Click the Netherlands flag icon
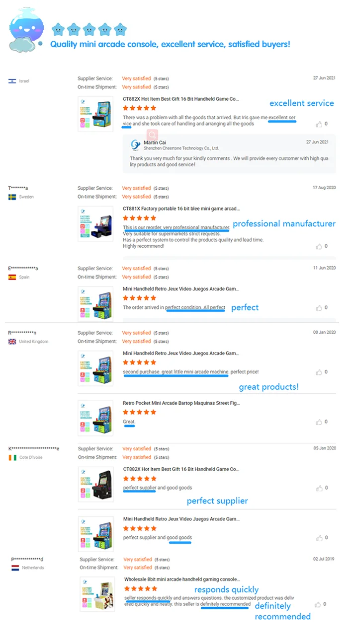348x644 pixels. pyautogui.click(x=15, y=568)
